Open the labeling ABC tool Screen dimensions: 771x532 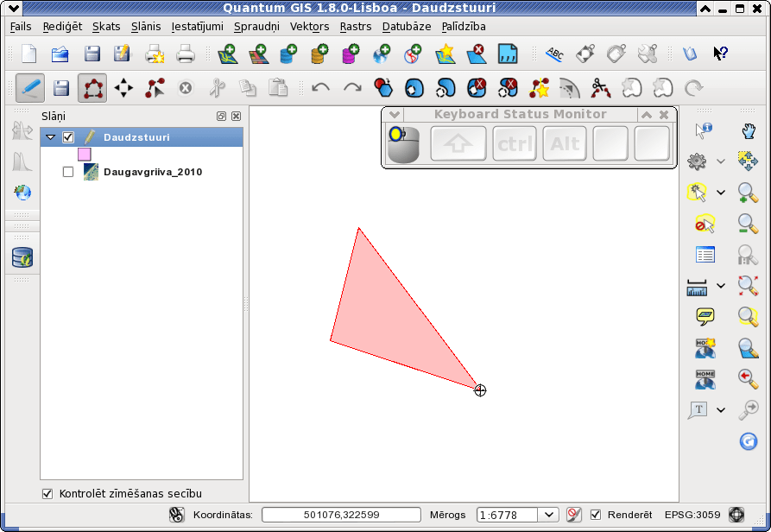tap(554, 54)
